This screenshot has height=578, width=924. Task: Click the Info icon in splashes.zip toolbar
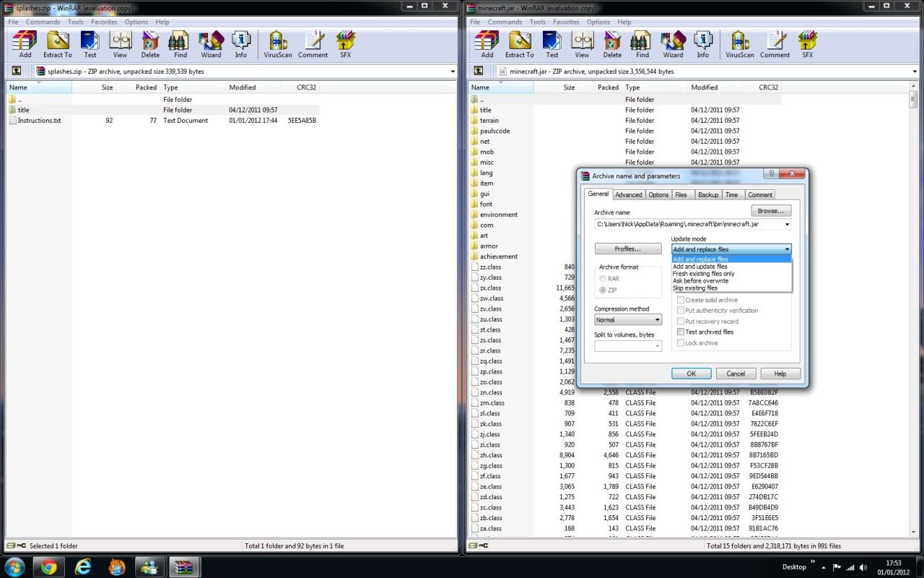240,44
